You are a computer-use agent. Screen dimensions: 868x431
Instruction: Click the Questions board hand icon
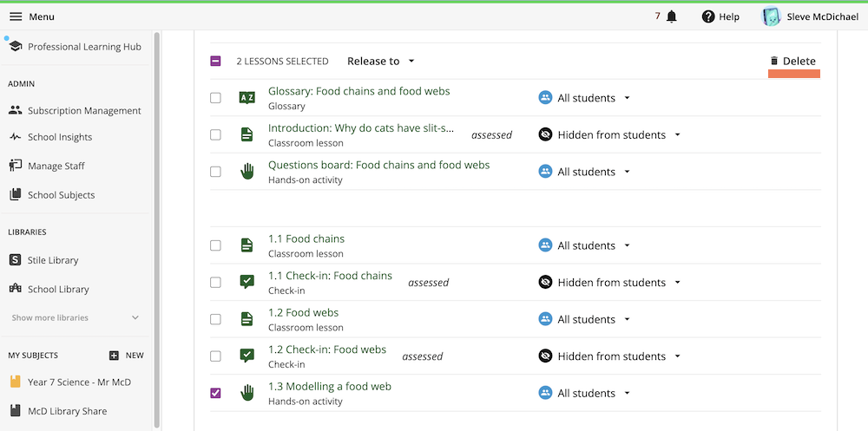coord(247,172)
